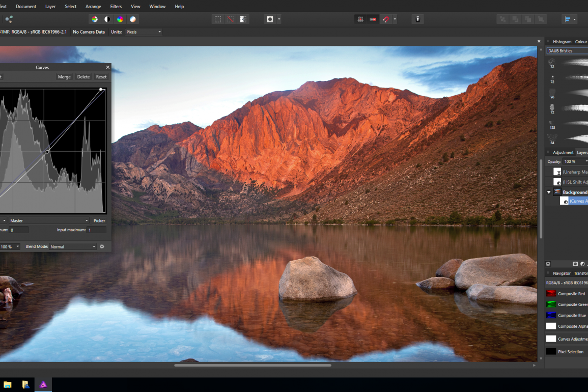The width and height of the screenshot is (588, 392).
Task: Switch to the Layers tab
Action: click(x=582, y=152)
